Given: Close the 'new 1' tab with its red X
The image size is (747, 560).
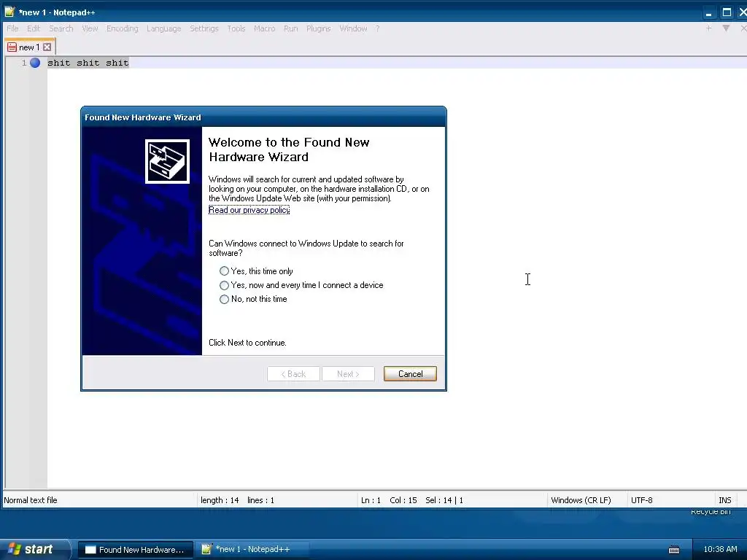Looking at the screenshot, I should (x=47, y=47).
